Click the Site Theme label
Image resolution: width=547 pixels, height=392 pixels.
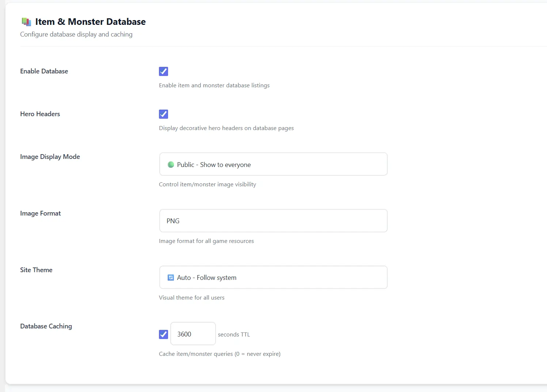(x=36, y=270)
